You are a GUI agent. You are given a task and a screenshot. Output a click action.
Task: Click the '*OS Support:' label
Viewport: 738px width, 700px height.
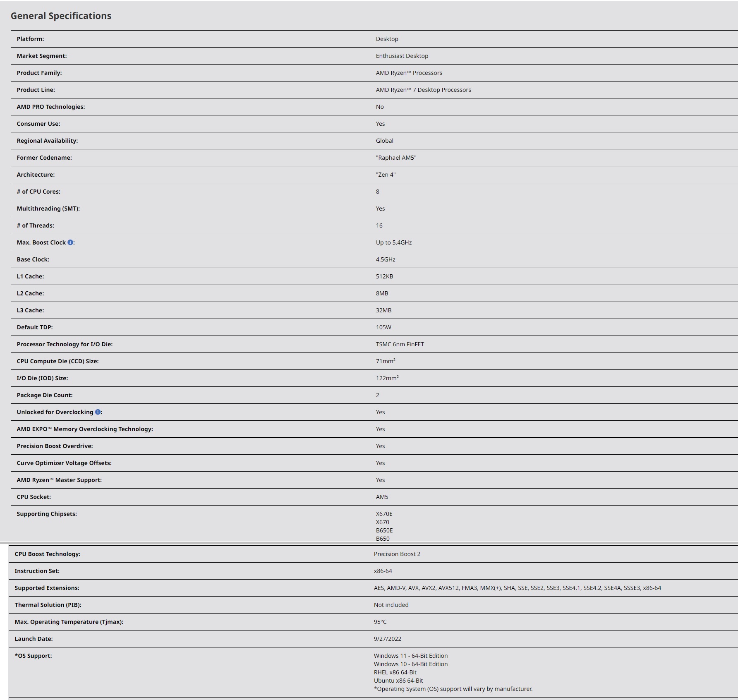(34, 656)
